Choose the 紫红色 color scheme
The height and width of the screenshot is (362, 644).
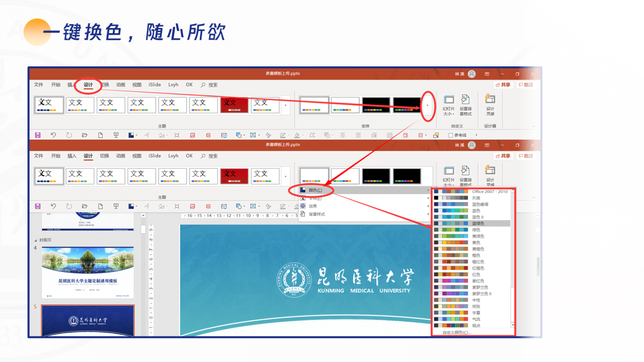pyautogui.click(x=471, y=281)
